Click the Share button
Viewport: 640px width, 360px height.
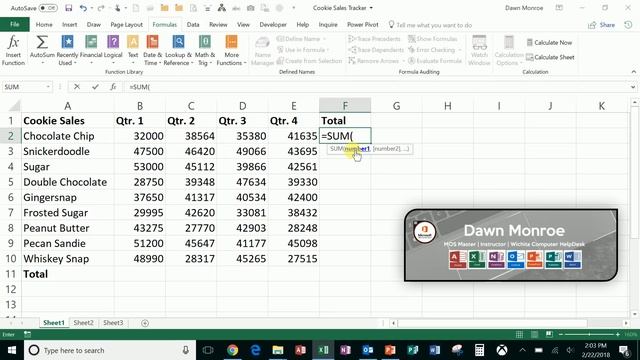pyautogui.click(x=602, y=25)
